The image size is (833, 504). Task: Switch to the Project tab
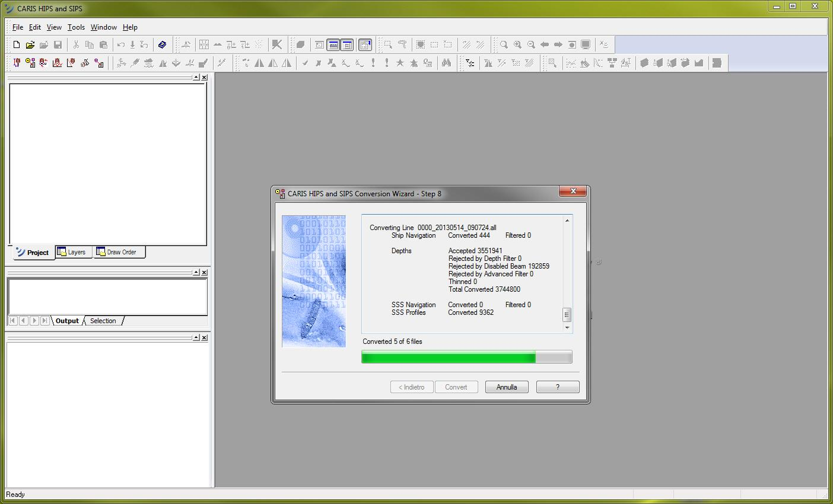tap(33, 252)
